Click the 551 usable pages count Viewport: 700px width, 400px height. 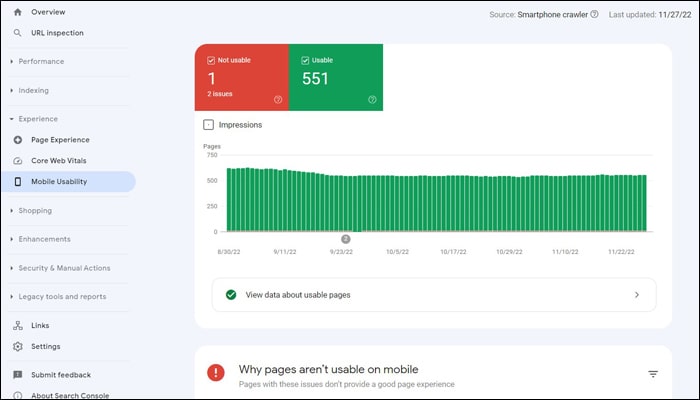[x=315, y=79]
